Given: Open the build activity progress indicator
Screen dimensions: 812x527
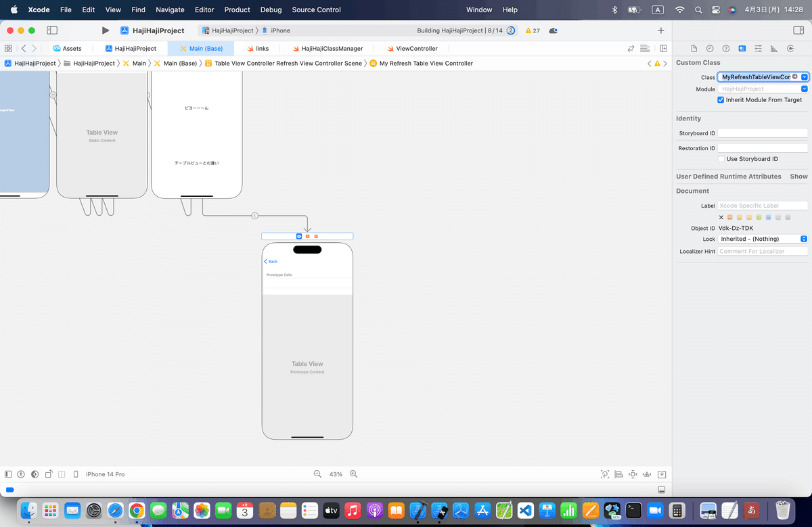Looking at the screenshot, I should point(511,30).
